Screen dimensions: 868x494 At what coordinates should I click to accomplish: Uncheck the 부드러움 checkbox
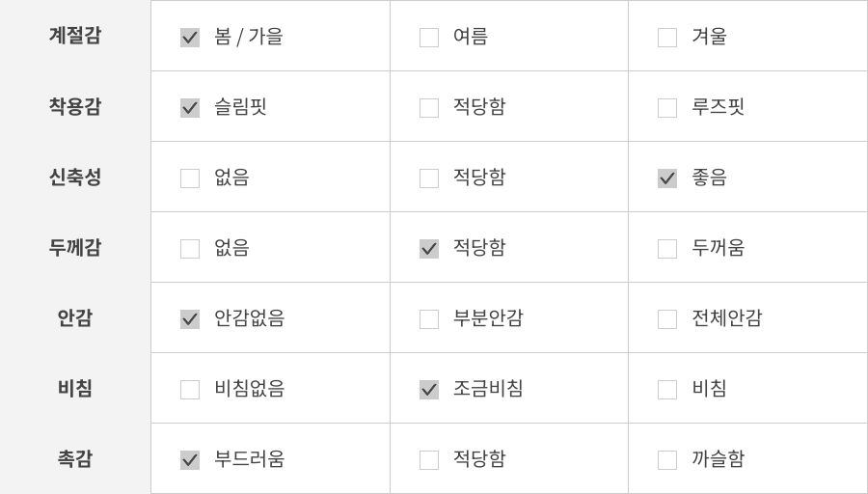pos(190,460)
